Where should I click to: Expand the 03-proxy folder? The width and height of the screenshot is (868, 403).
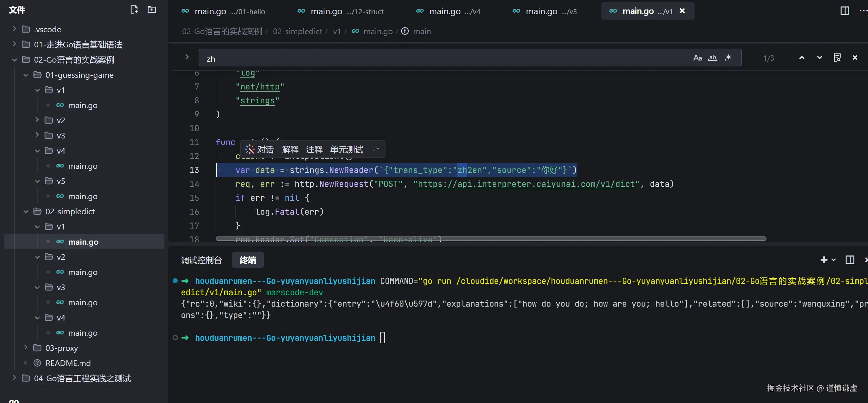pyautogui.click(x=26, y=347)
